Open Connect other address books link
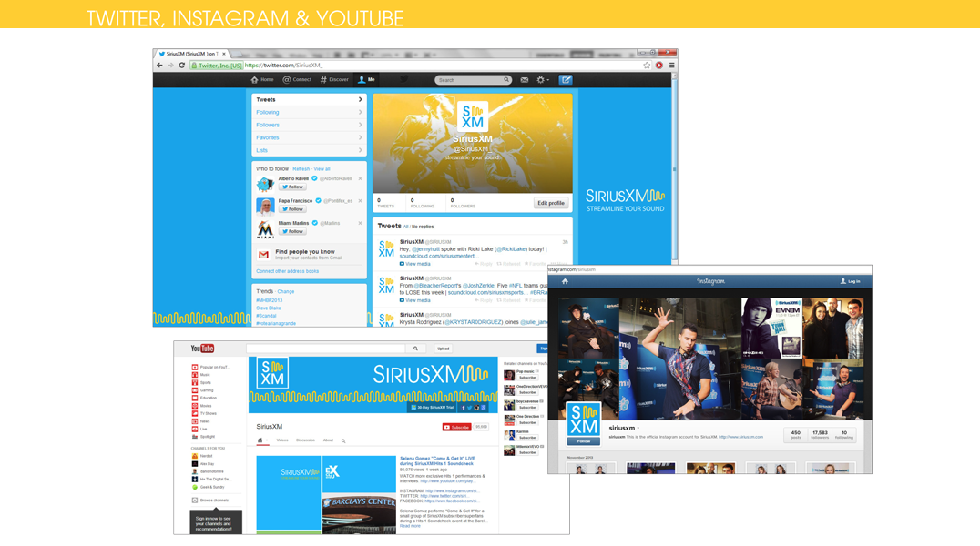Image resolution: width=980 pixels, height=546 pixels. pos(288,271)
